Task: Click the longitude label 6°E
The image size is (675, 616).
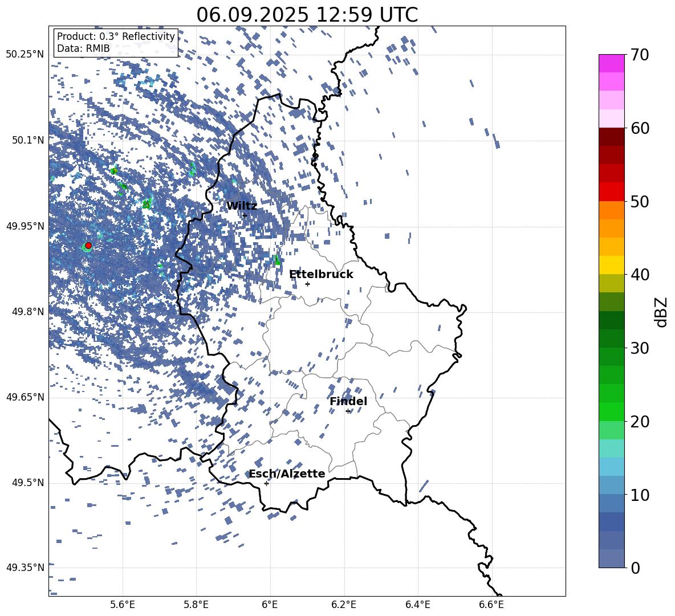Action: tap(270, 605)
